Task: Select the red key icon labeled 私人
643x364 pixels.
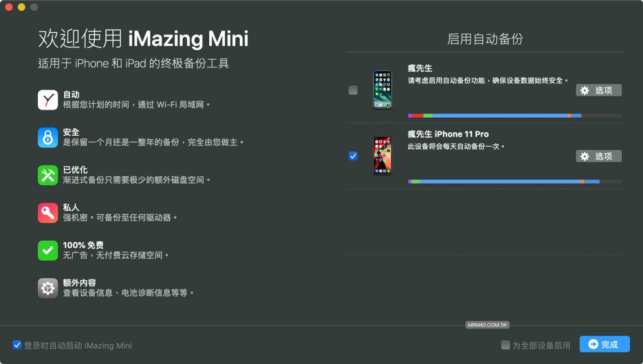Action: tap(48, 213)
